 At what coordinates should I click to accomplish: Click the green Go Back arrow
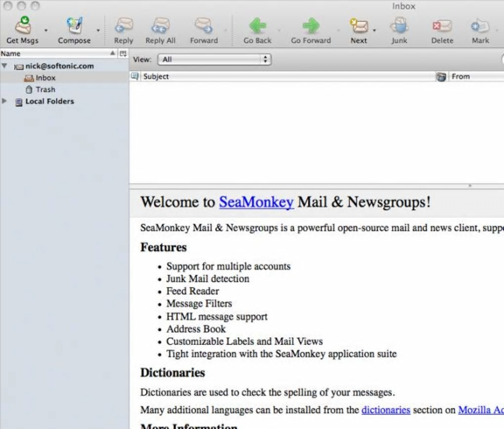(257, 26)
